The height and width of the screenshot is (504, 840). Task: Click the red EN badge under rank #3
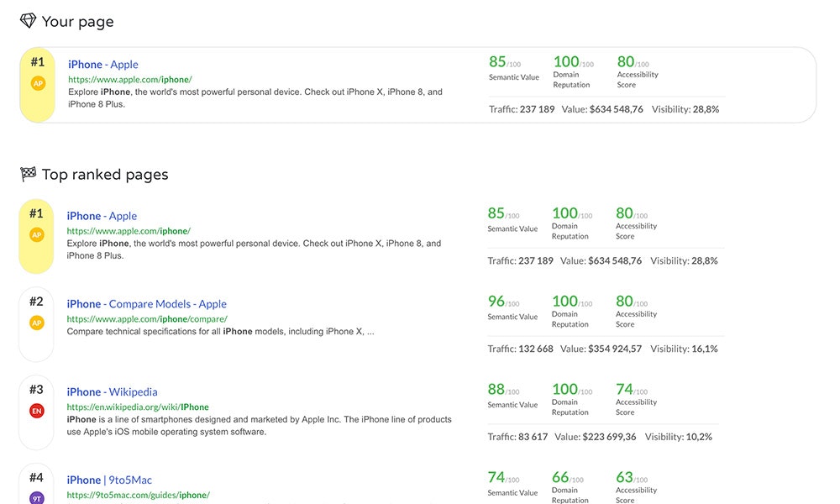[36, 411]
